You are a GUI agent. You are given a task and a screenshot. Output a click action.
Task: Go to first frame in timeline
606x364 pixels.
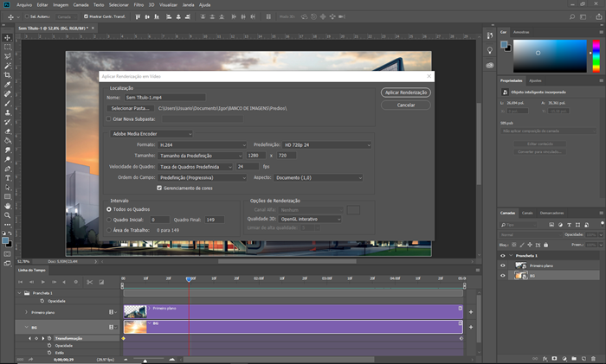[21, 282]
